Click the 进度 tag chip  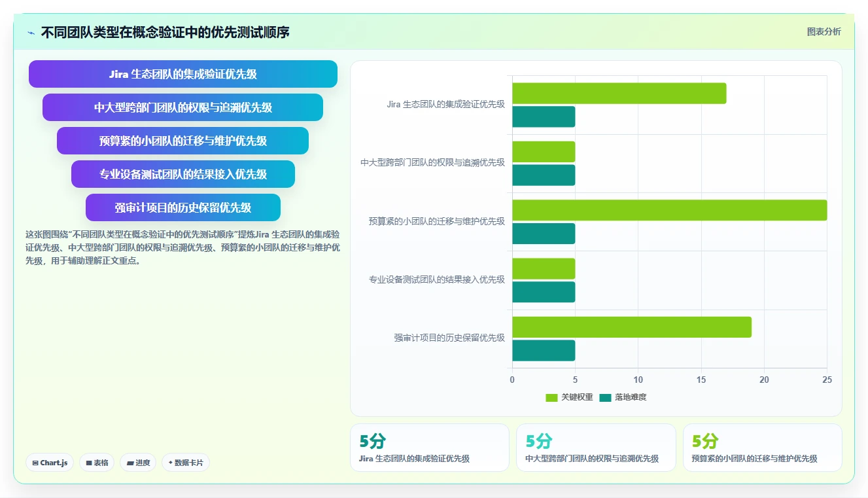pyautogui.click(x=138, y=463)
